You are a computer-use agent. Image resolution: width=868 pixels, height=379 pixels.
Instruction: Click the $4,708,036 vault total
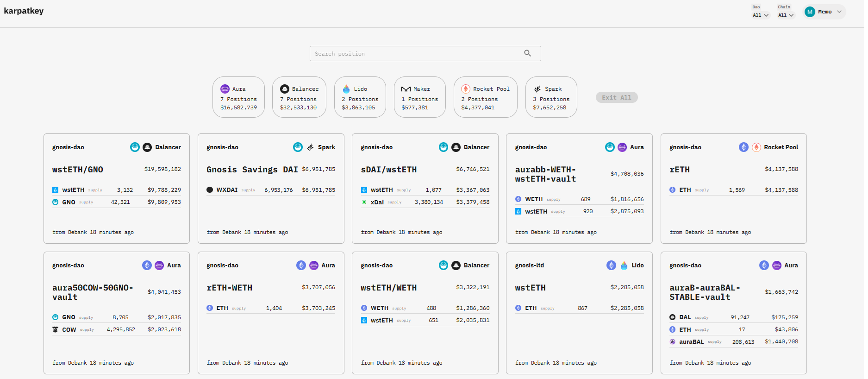tap(627, 174)
